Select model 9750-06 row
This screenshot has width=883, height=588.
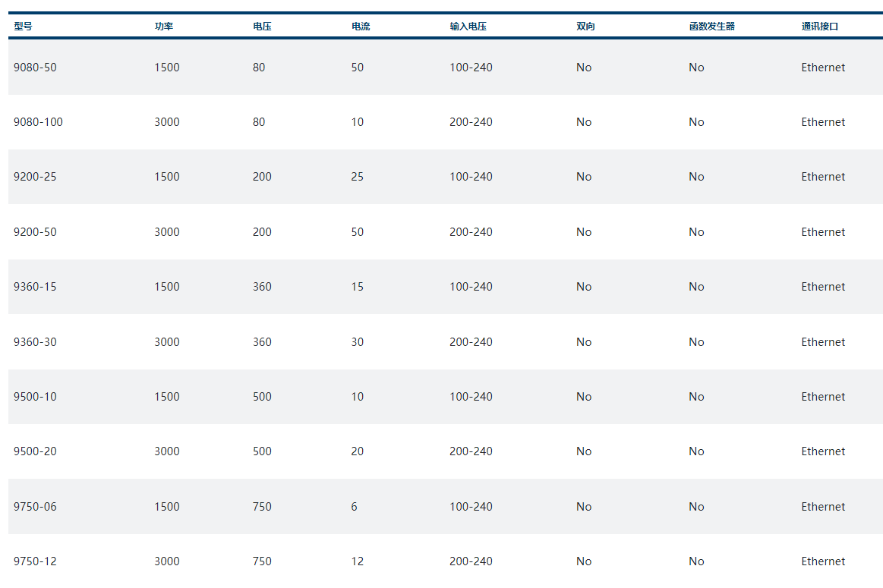35,507
